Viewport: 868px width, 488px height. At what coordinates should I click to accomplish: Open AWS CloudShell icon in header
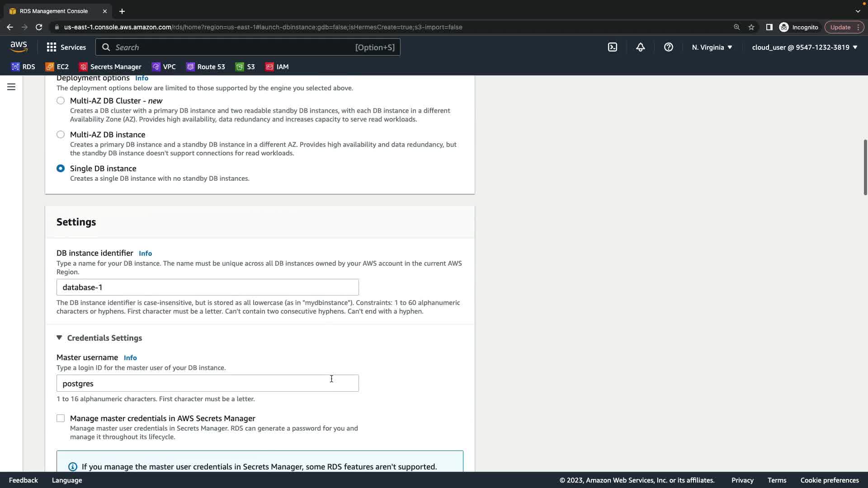[613, 47]
